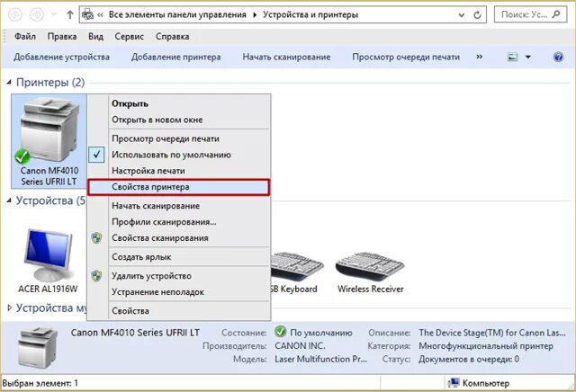Expand the Устройства мультимедиа group
The image size is (576, 392).
[9, 307]
